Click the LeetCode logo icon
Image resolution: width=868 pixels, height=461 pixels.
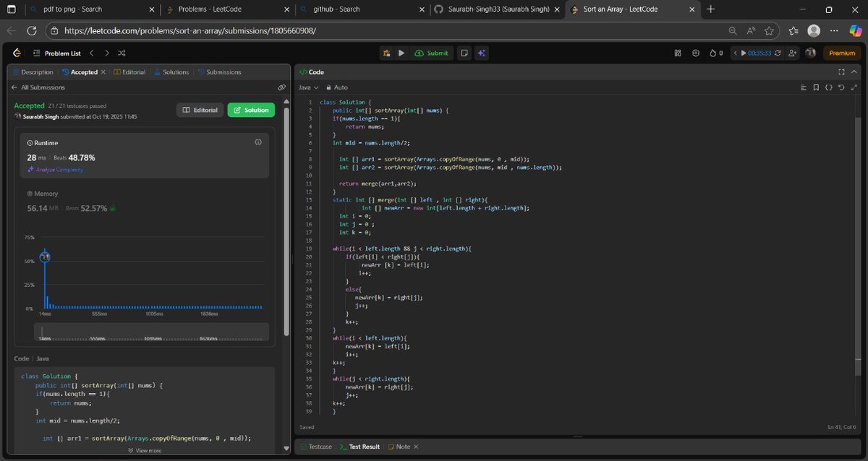pyautogui.click(x=17, y=53)
